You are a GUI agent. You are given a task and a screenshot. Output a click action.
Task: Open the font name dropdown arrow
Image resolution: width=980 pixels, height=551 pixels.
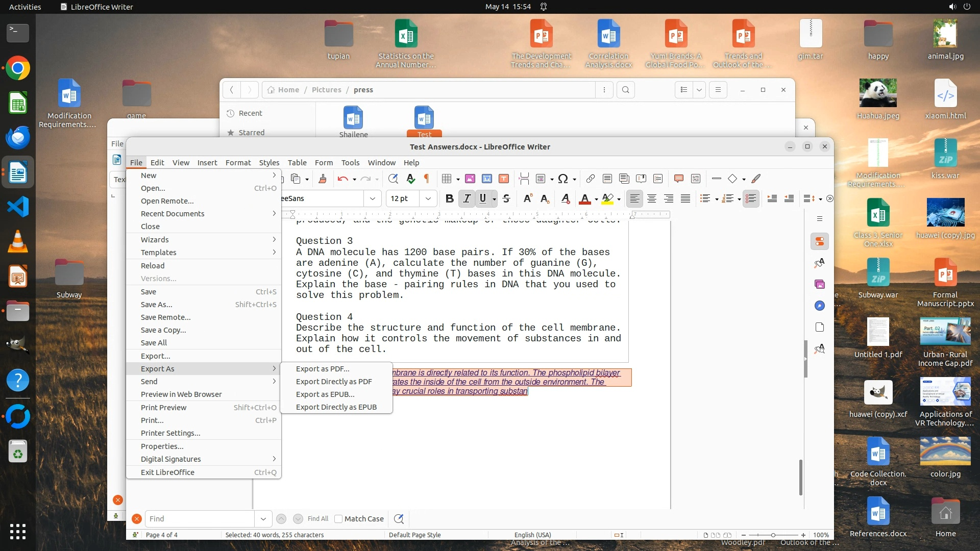tap(373, 198)
